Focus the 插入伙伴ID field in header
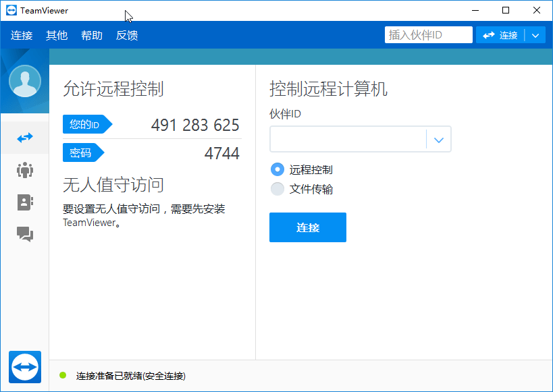This screenshot has height=392, width=553. [x=428, y=35]
